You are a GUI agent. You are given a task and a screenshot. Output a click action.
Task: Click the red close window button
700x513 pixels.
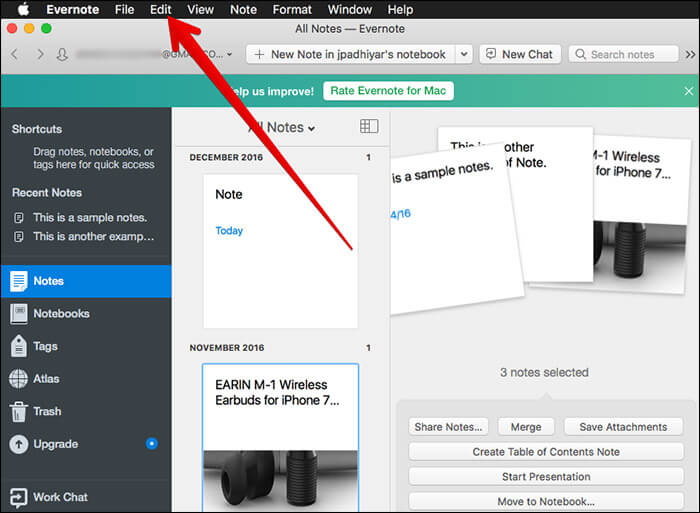(12, 29)
